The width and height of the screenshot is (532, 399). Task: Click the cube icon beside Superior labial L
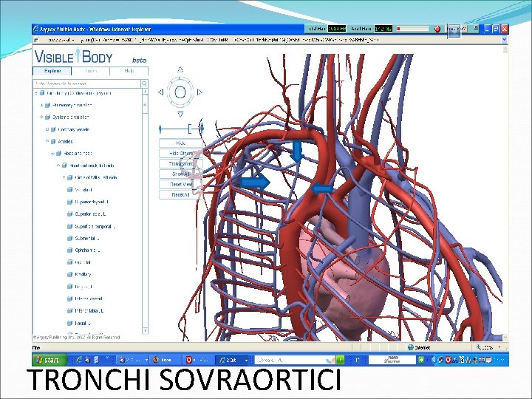pyautogui.click(x=69, y=214)
